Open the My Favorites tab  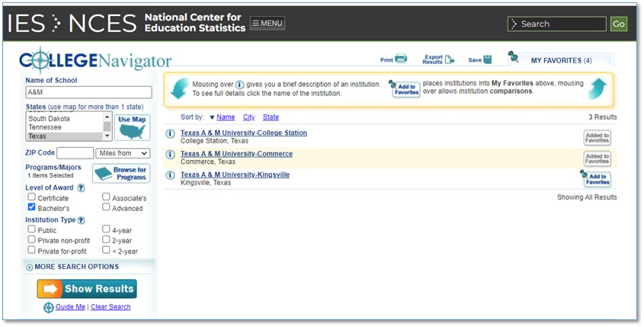pos(560,60)
